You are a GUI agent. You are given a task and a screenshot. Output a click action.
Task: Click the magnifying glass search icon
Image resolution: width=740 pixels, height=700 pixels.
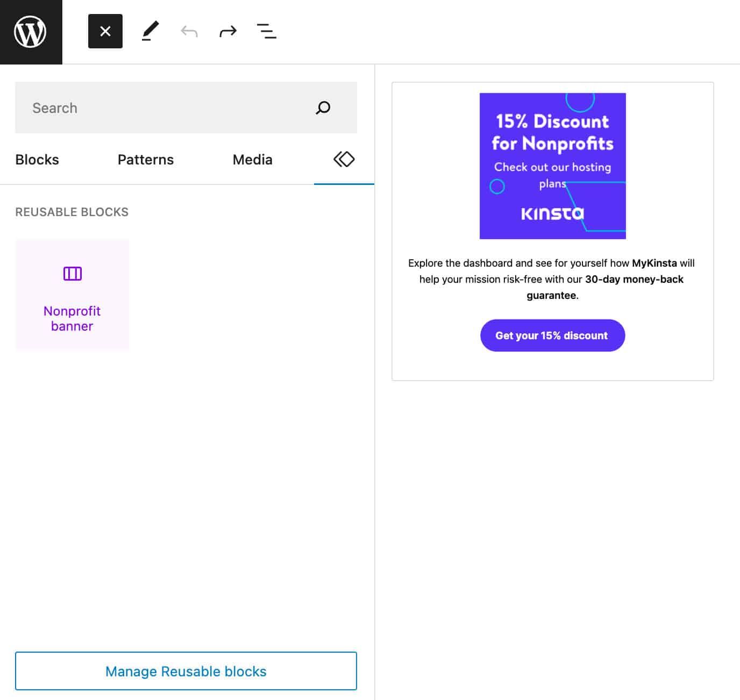pyautogui.click(x=323, y=108)
